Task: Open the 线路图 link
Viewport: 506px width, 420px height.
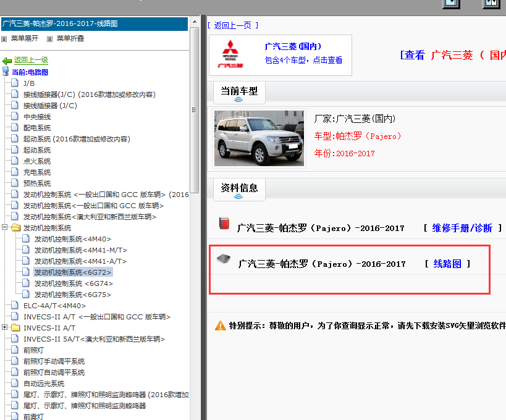Action: pyautogui.click(x=447, y=264)
